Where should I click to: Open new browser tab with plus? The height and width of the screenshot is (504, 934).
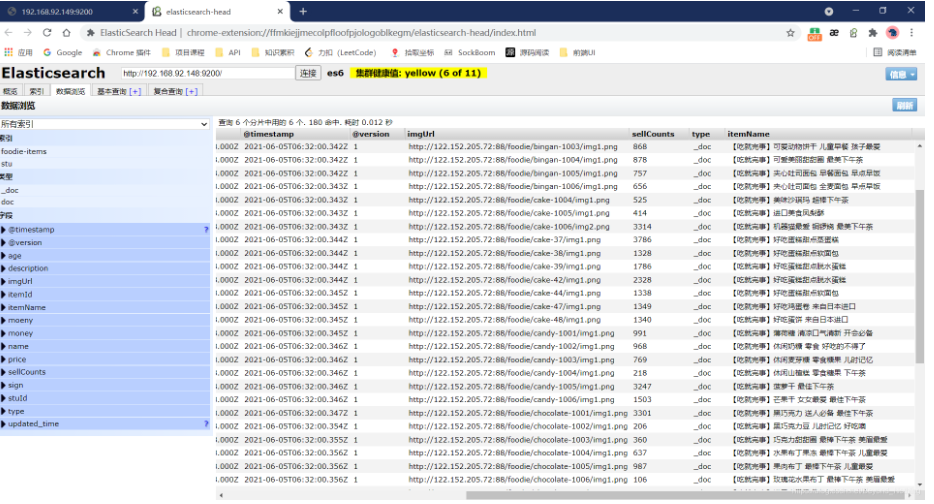[x=303, y=11]
